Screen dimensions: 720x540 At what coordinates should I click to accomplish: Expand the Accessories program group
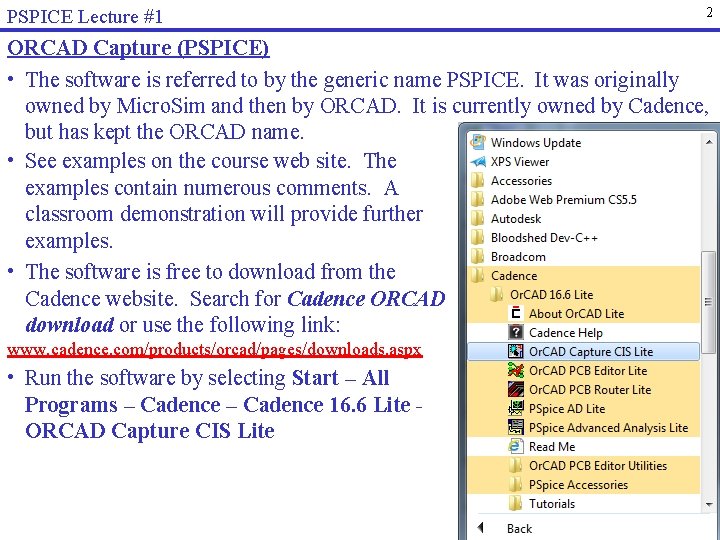tap(584, 180)
